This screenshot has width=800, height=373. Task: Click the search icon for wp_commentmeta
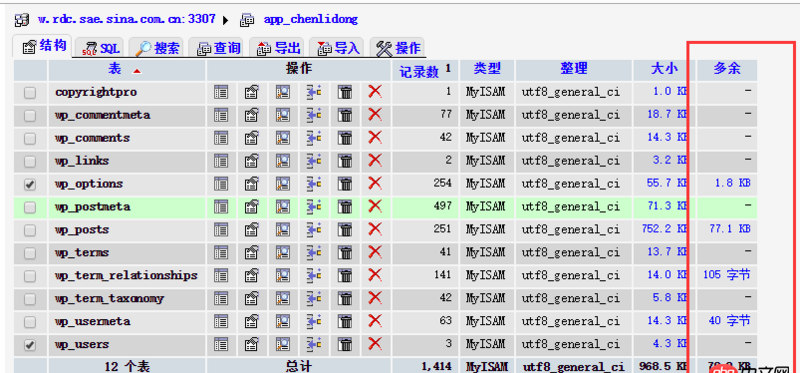pos(283,115)
